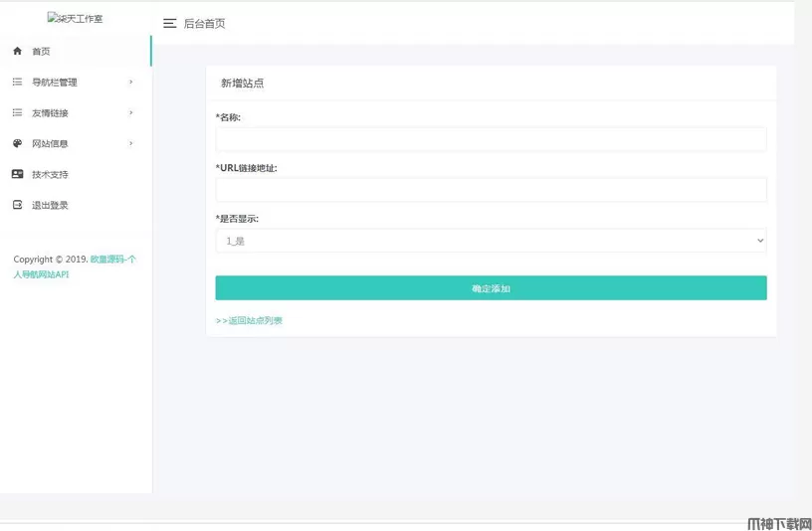812x531 pixels.
Task: Click the list icon beside 导航栏管理
Action: pyautogui.click(x=17, y=82)
